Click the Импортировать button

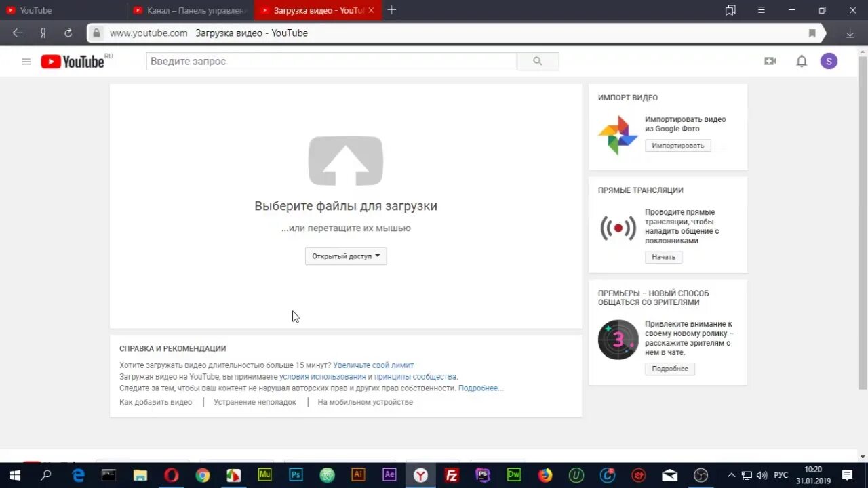[678, 146]
